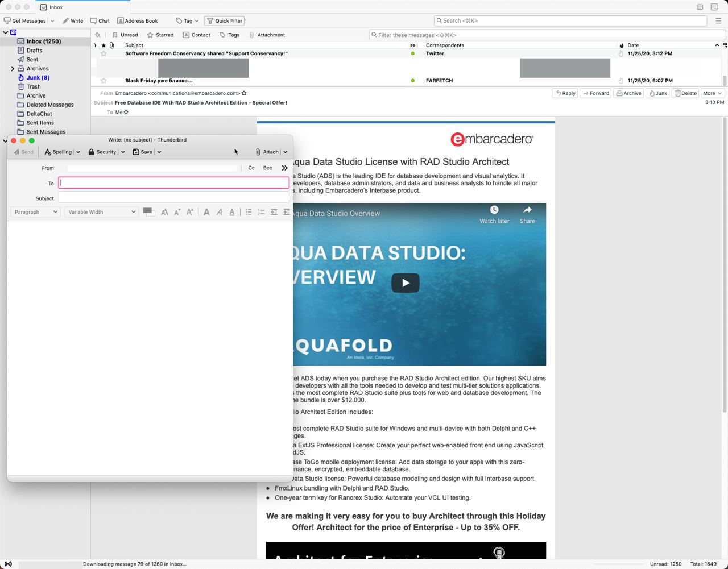Screen dimensions: 728x569
Task: Sort by the junk status column icon
Action: pyautogui.click(x=621, y=45)
